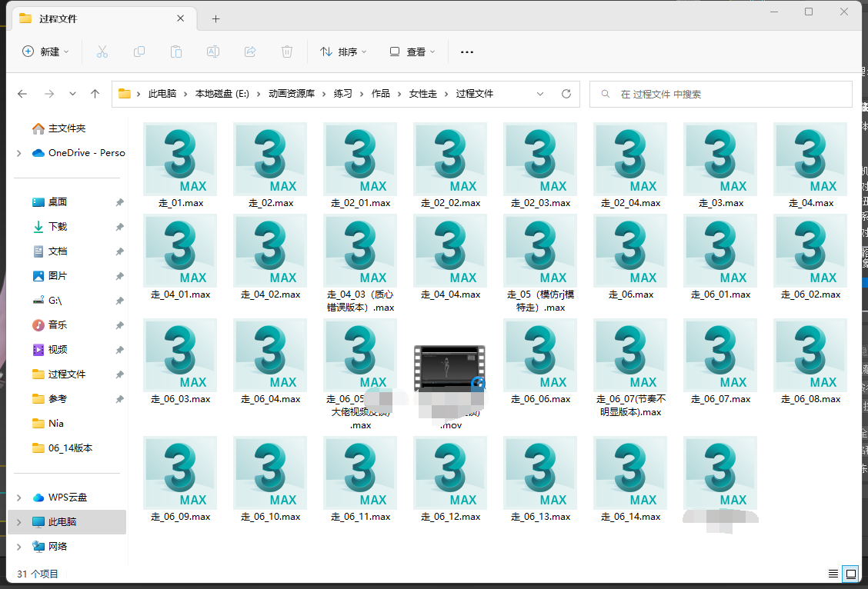
Task: Close the 过程文件 tab
Action: 181,18
